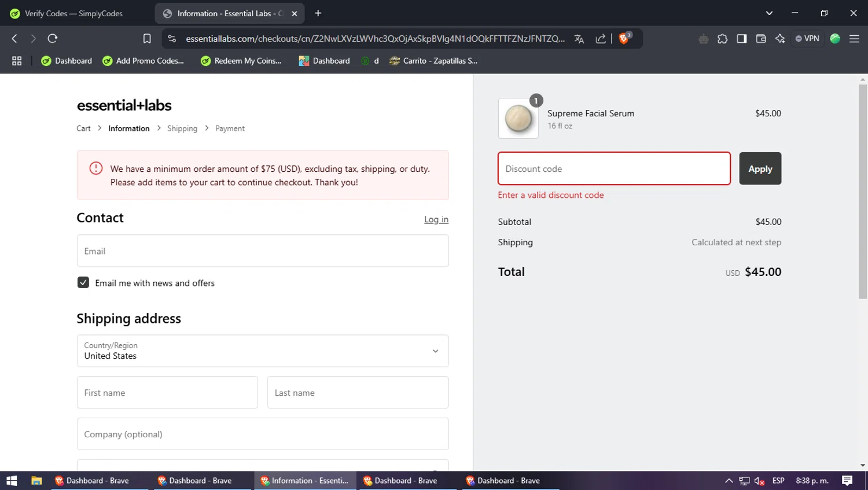
Task: Click the browser forward arrow
Action: [33, 39]
